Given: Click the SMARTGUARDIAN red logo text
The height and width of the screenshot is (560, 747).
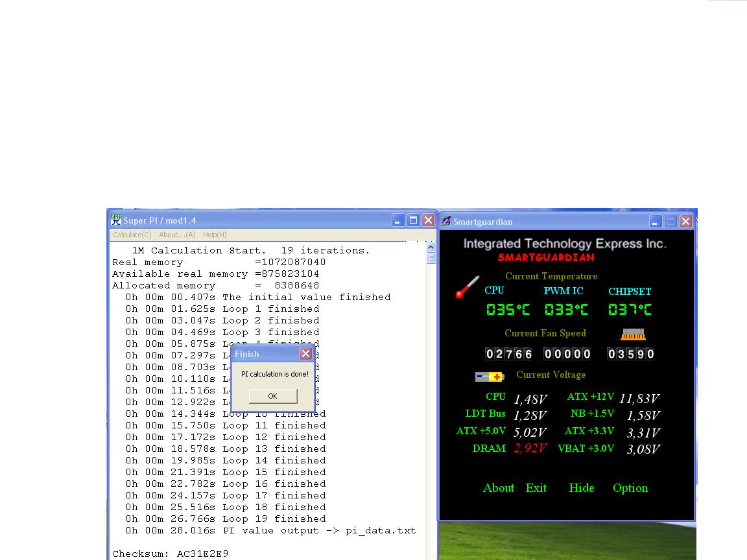Looking at the screenshot, I should pyautogui.click(x=546, y=257).
